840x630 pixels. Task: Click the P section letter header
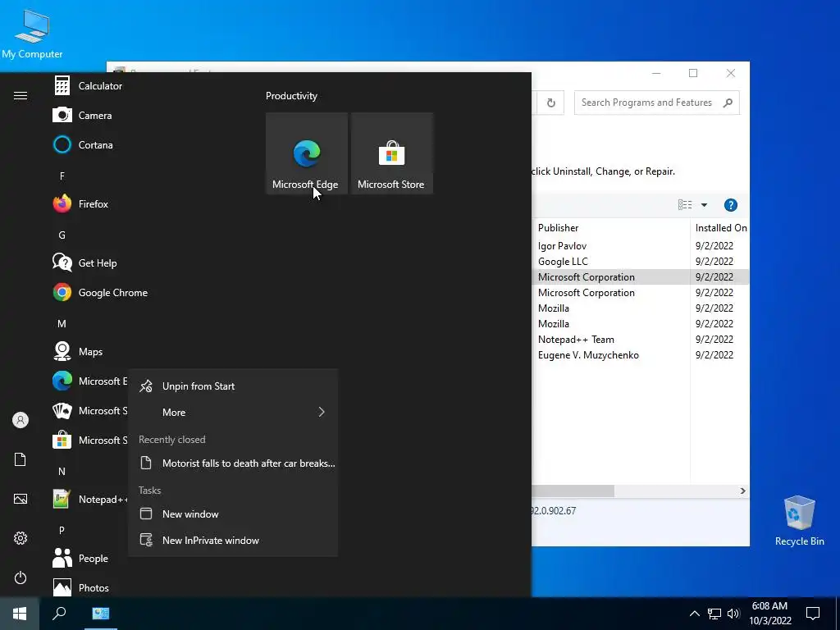(x=62, y=531)
